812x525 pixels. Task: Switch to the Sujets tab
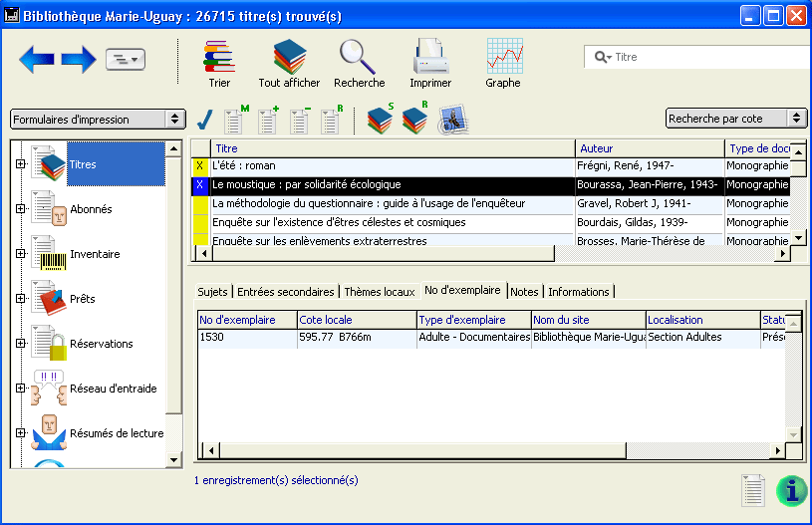pyautogui.click(x=212, y=292)
